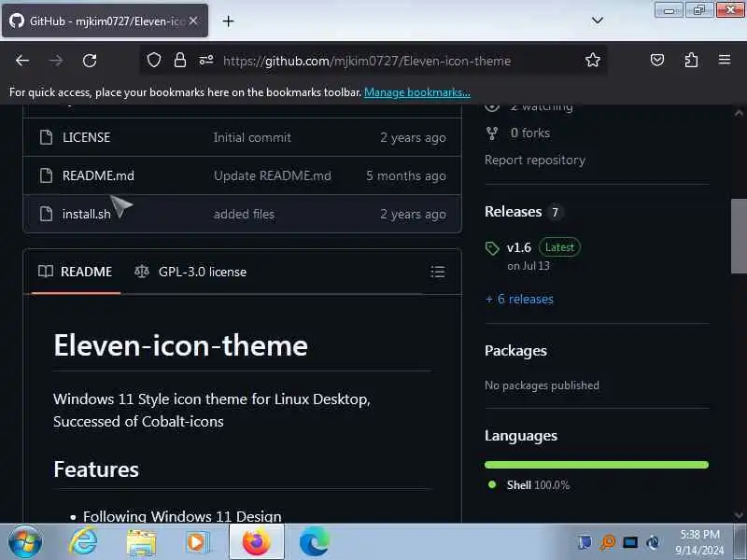Switch to the GPL-3.0 license tab
Image resolution: width=747 pixels, height=560 pixels.
190,272
